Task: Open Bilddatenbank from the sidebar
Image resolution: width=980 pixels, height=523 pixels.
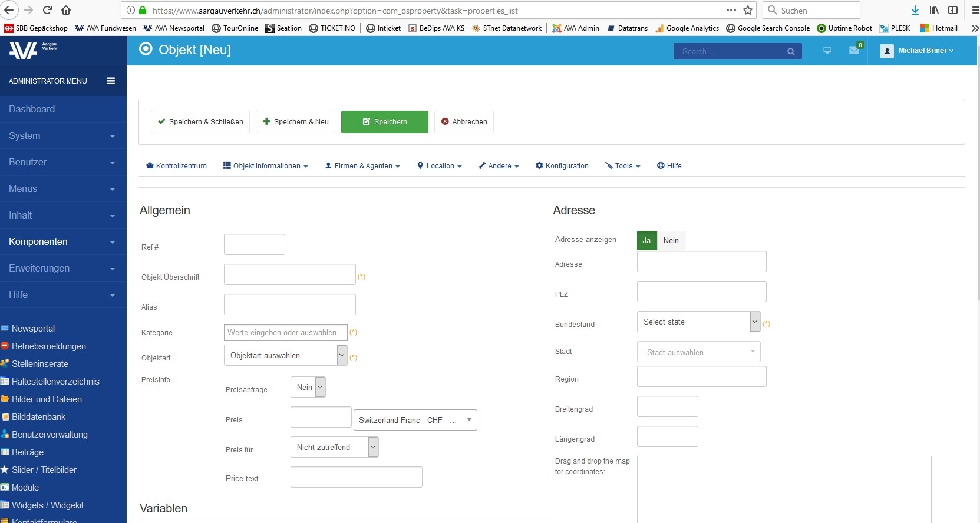Action: (x=38, y=417)
